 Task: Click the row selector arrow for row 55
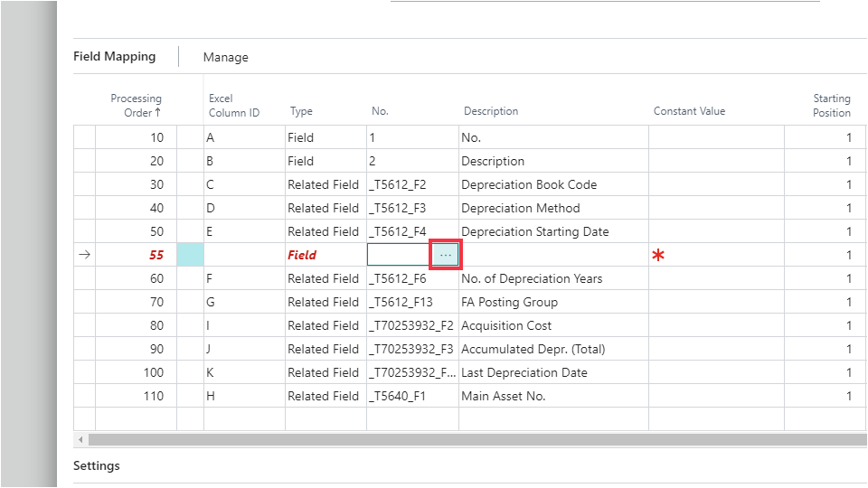point(84,255)
